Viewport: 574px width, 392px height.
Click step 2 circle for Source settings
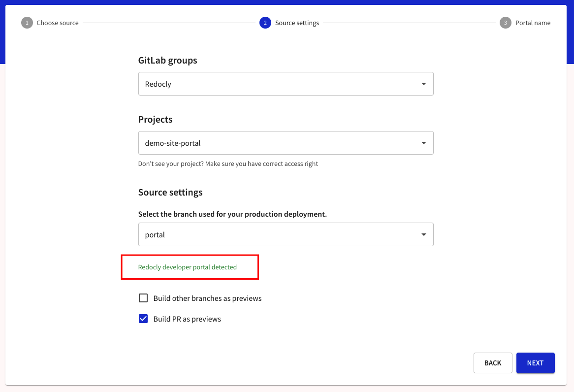click(x=265, y=23)
